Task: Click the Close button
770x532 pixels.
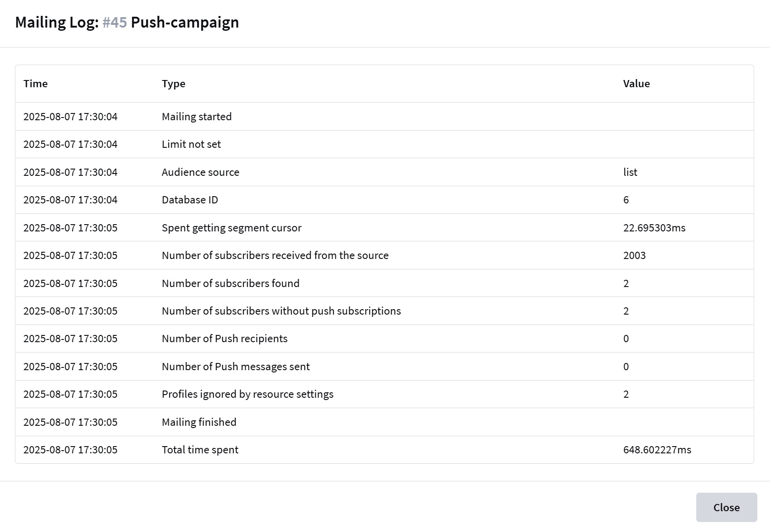Action: (x=726, y=507)
